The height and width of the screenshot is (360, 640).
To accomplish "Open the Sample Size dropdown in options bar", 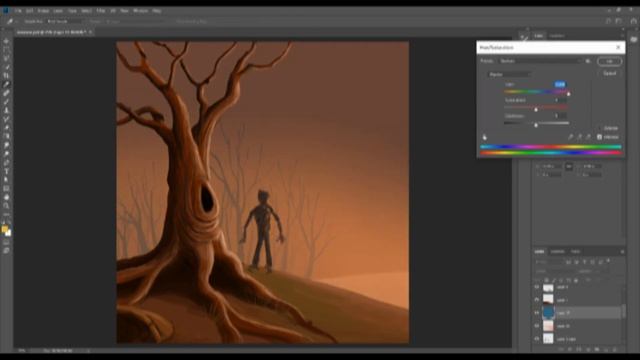I will (x=63, y=21).
